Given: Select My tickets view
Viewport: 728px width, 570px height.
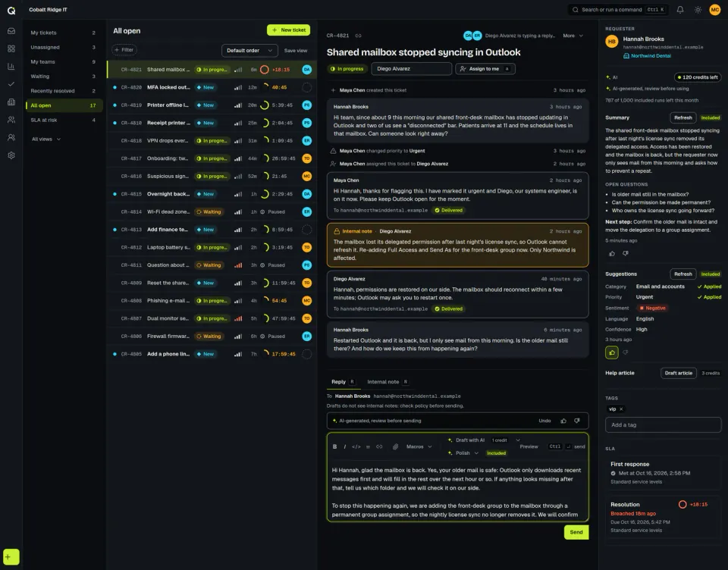Looking at the screenshot, I should click(63, 33).
